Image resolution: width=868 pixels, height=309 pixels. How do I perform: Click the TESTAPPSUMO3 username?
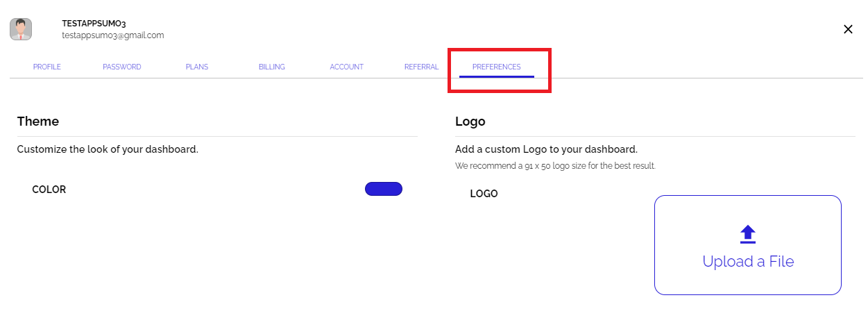pos(94,24)
